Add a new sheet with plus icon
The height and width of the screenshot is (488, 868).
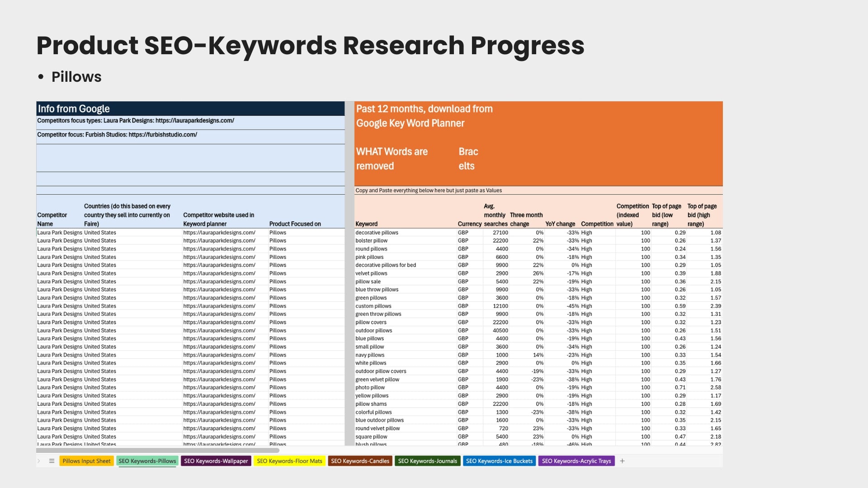pyautogui.click(x=622, y=461)
